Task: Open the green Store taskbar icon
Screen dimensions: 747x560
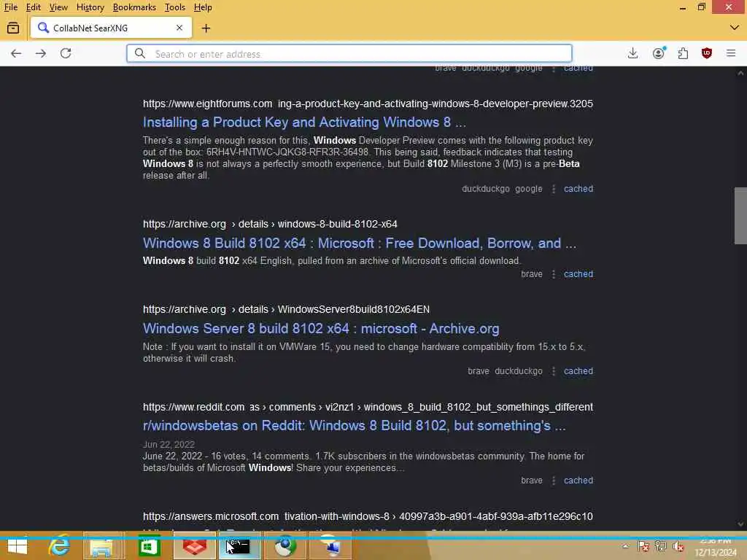Action: [x=149, y=547]
